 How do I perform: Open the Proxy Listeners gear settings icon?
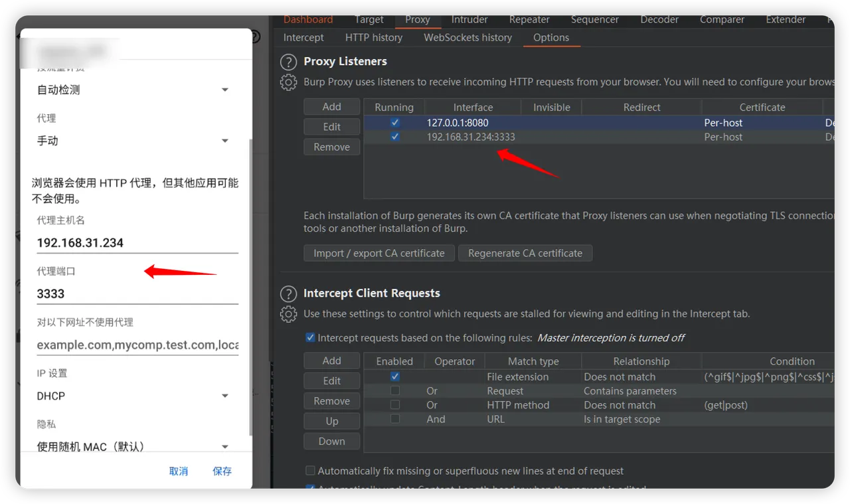tap(288, 82)
